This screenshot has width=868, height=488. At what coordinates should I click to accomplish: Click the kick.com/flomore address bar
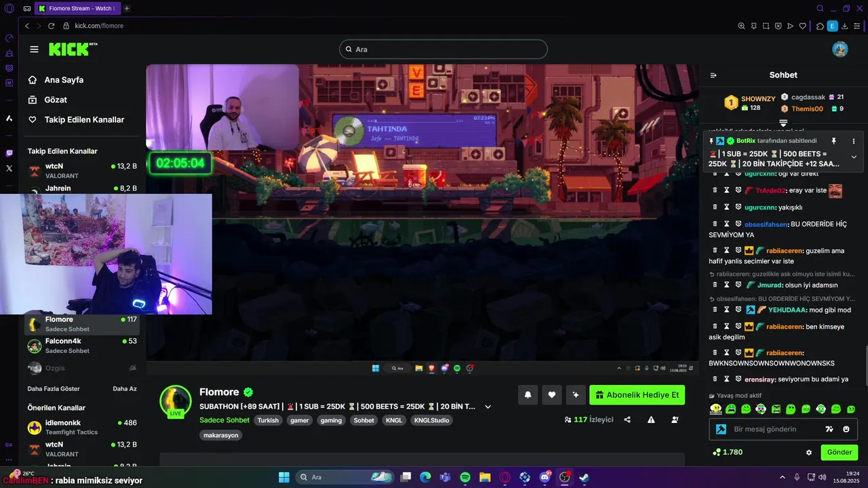pos(99,26)
